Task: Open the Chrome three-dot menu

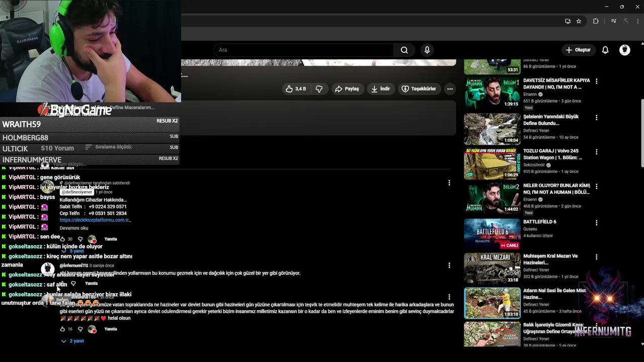Action: pos(638,21)
